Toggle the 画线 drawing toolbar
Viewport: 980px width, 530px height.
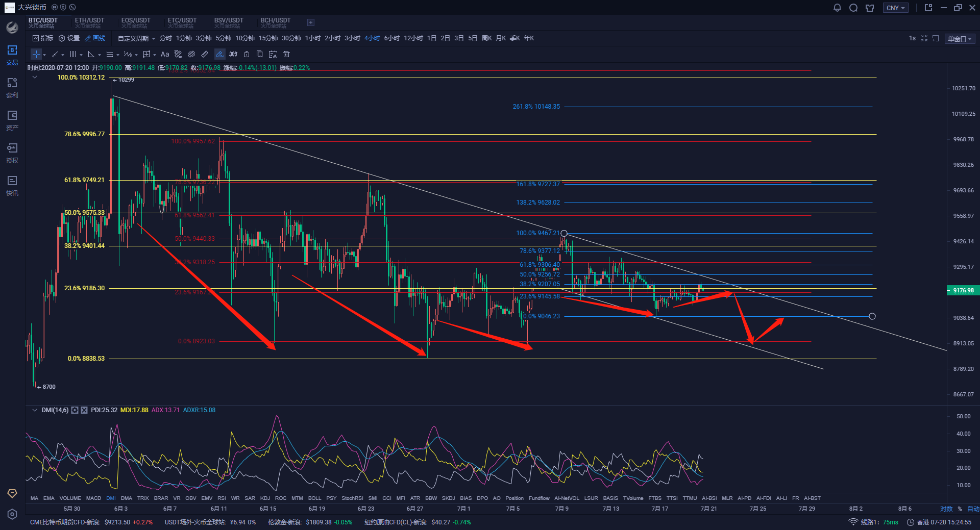95,38
